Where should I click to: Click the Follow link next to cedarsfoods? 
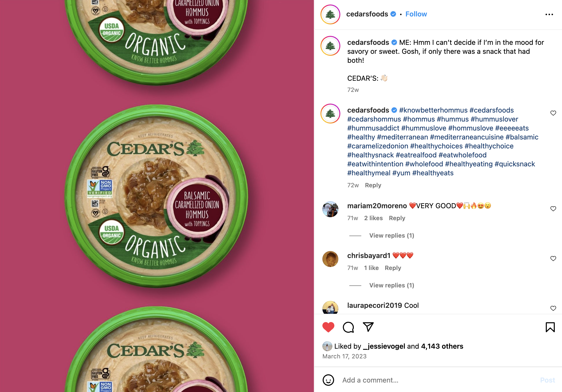pos(416,14)
